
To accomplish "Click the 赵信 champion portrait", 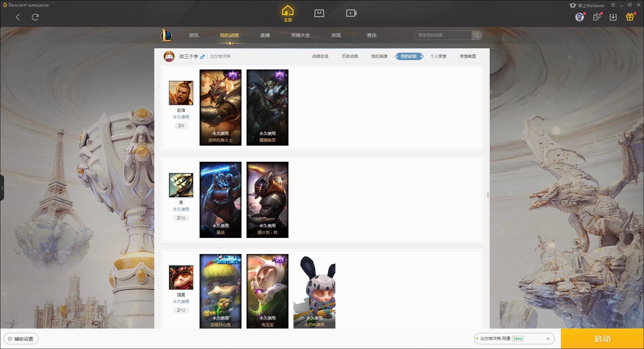I will (x=181, y=93).
